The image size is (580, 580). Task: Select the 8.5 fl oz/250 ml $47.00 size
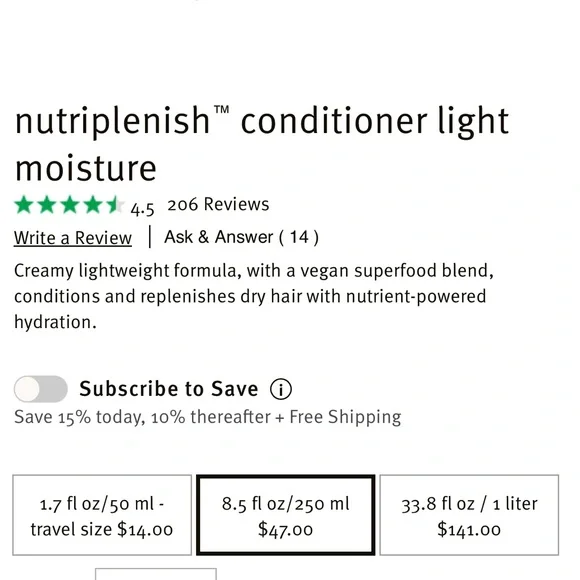click(286, 515)
